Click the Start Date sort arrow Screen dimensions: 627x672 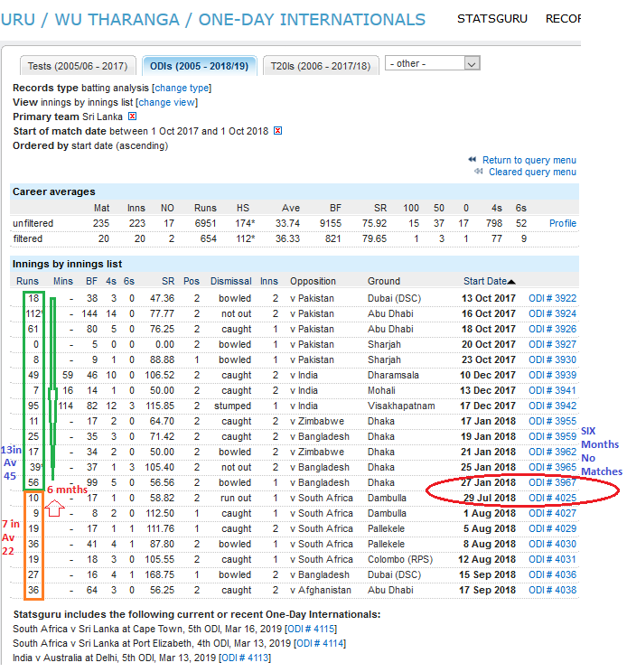click(511, 282)
